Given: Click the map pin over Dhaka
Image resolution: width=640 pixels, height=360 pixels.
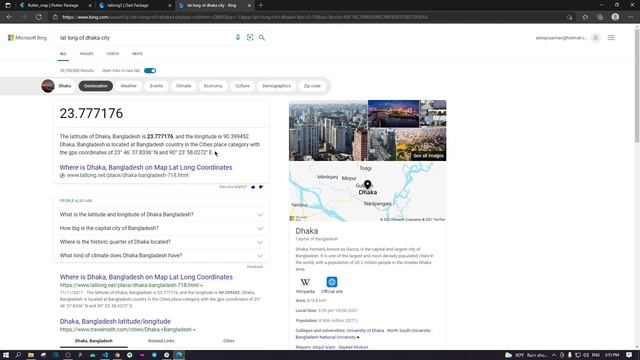Looking at the screenshot, I should (x=367, y=184).
